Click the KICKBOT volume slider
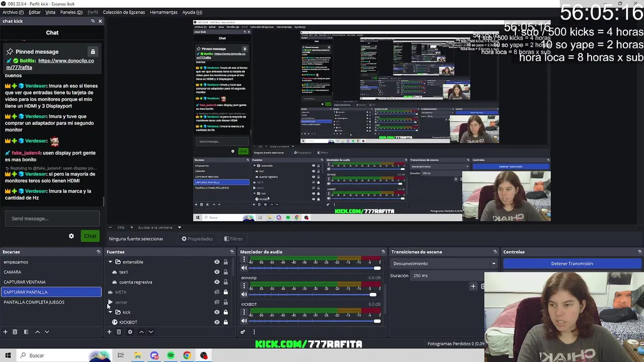The width and height of the screenshot is (644, 362). click(315, 321)
